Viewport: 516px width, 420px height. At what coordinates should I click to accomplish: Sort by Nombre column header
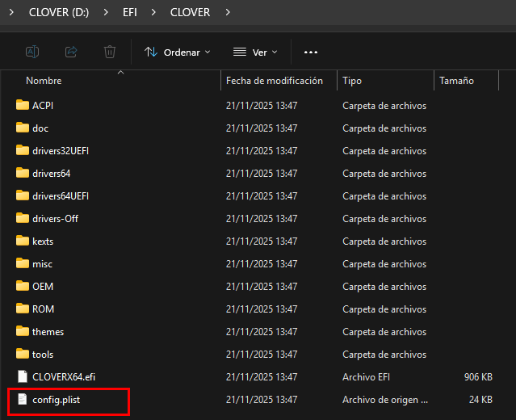pos(44,81)
